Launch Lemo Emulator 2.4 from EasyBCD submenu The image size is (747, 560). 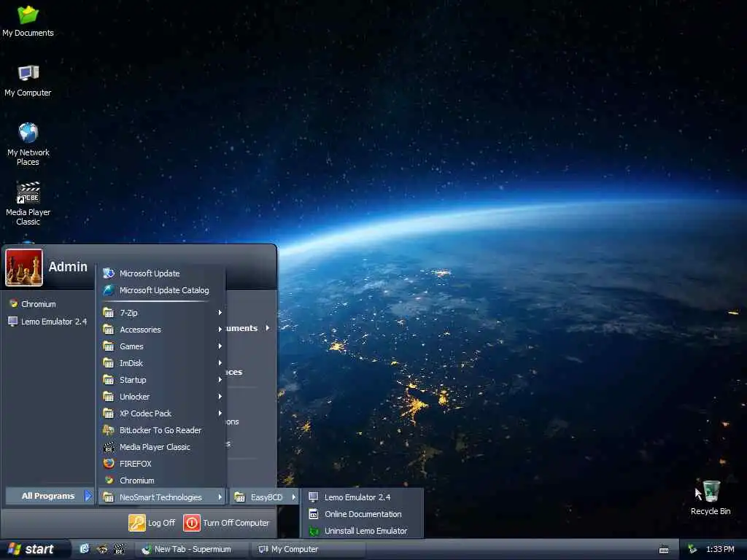[362, 497]
